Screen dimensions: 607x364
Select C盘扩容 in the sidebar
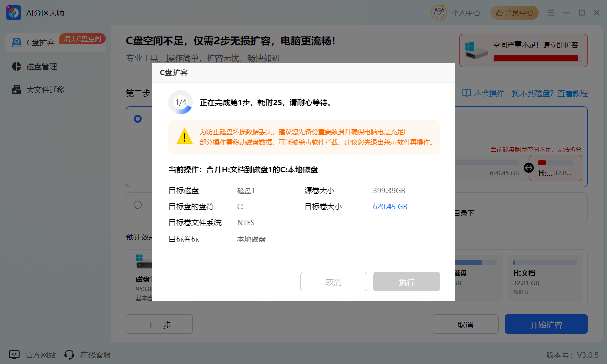pyautogui.click(x=40, y=42)
